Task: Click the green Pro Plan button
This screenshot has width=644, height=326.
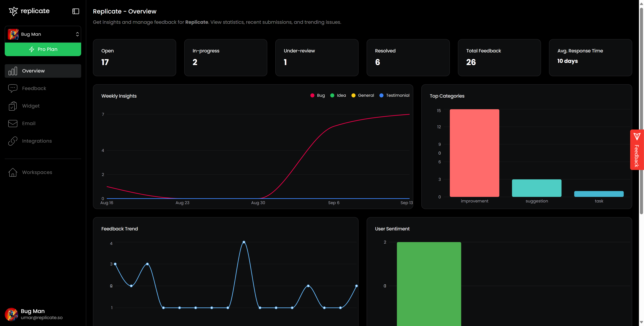Action: 43,49
